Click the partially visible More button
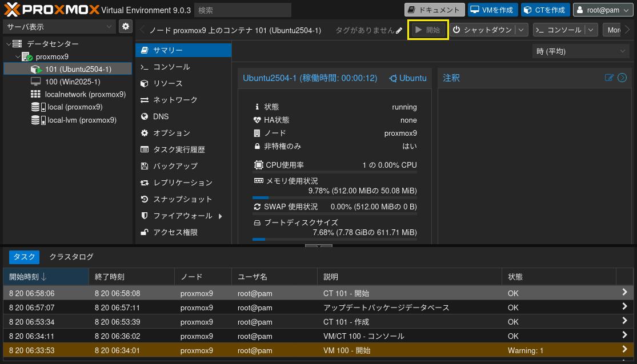 (613, 30)
